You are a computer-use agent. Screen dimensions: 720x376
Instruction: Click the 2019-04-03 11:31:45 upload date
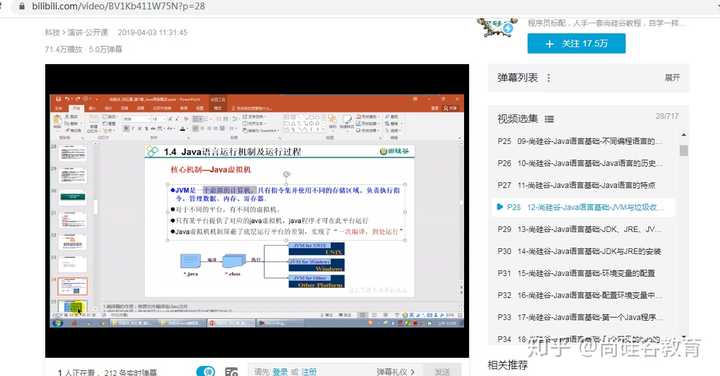[152, 33]
